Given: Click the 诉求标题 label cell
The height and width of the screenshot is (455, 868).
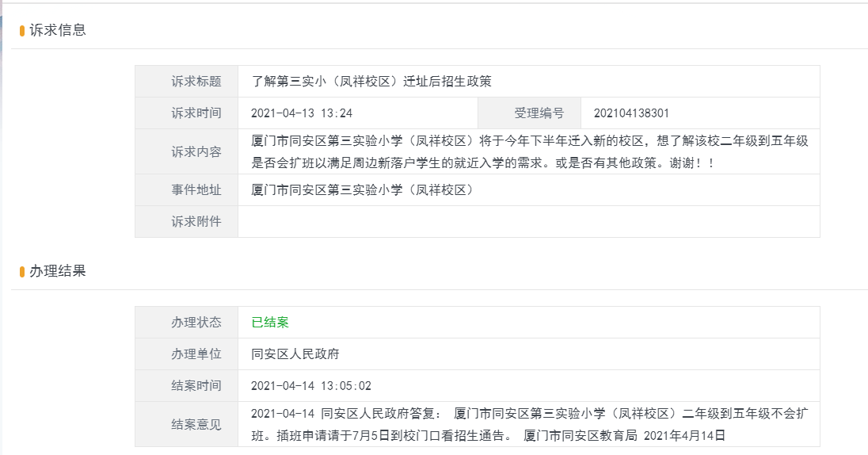Looking at the screenshot, I should click(187, 82).
